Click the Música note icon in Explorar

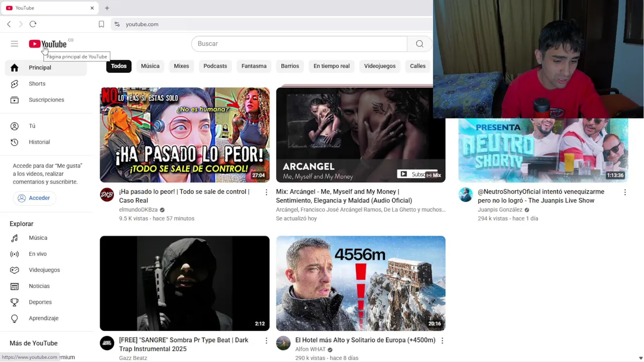(15, 238)
